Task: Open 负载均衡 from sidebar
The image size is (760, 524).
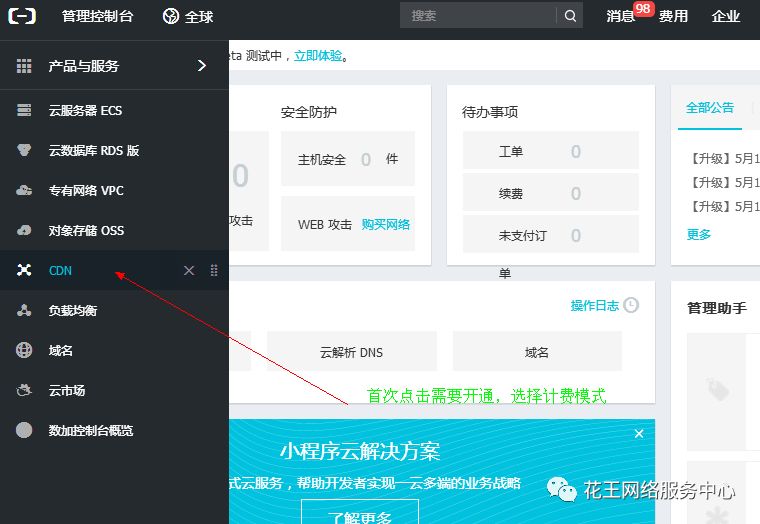Action: point(73,310)
